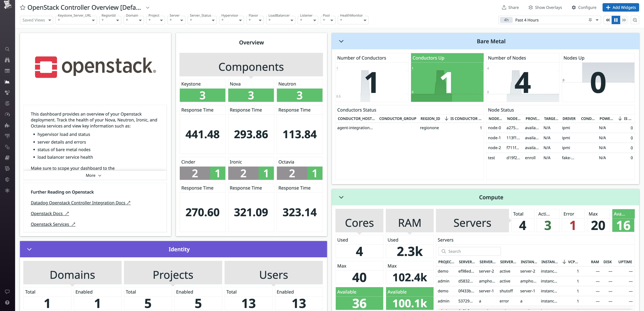644x311 pixels.
Task: Select the Notebooks icon in sidebar
Action: pyautogui.click(x=7, y=158)
